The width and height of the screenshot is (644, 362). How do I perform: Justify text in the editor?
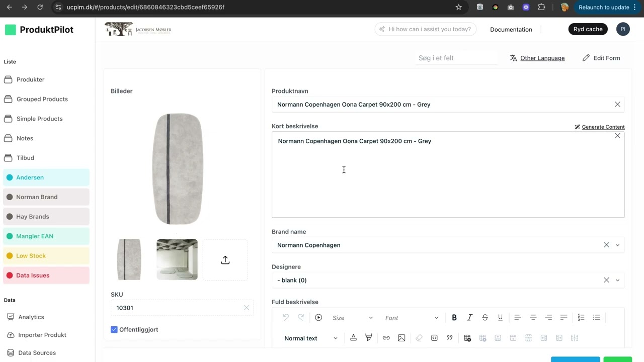coord(564,318)
